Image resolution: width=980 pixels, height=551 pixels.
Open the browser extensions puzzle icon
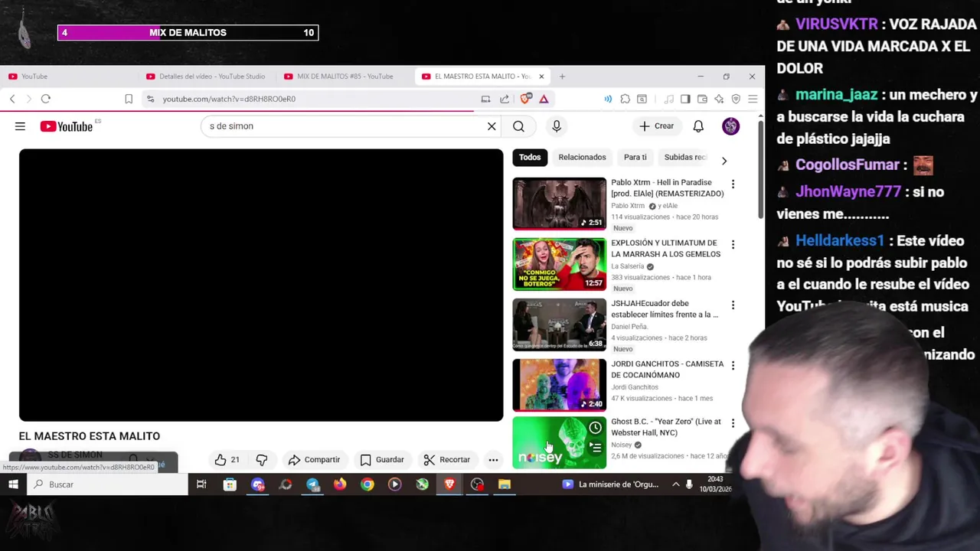(x=625, y=99)
